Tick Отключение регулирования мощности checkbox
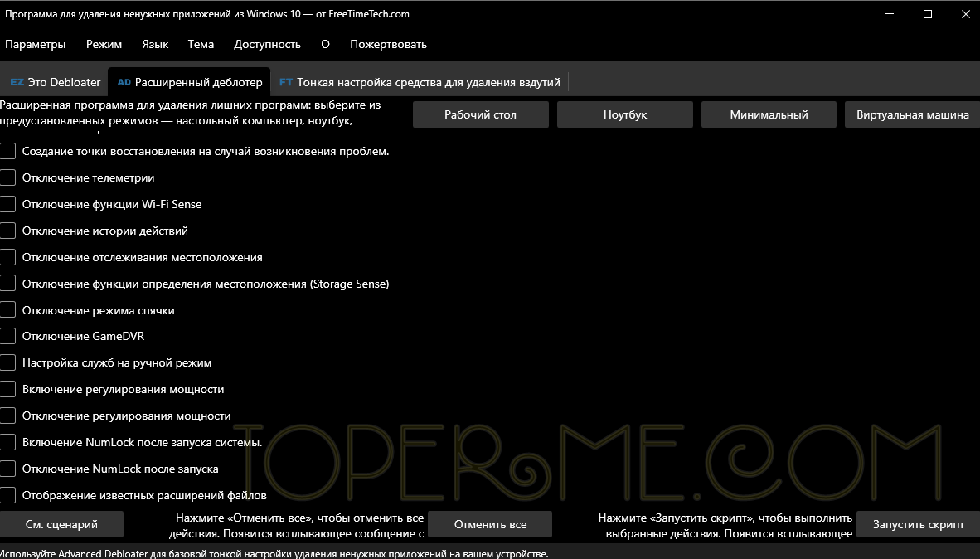Viewport: 980px width, 559px height. 7,416
